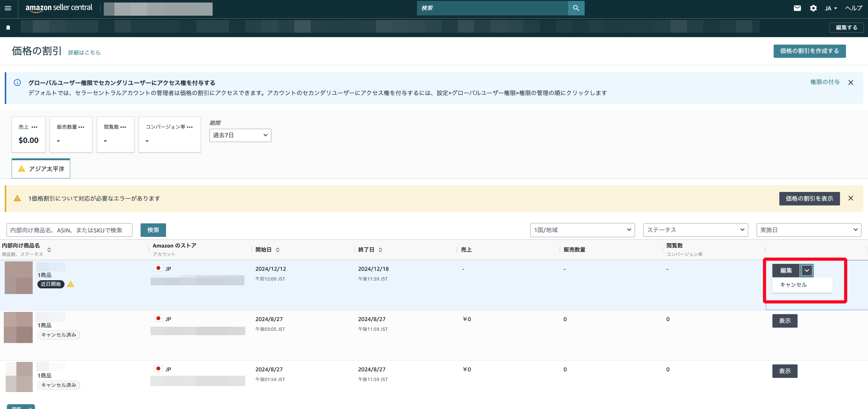Open the 期間 過去7日 dropdown
This screenshot has height=409, width=868.
[240, 135]
